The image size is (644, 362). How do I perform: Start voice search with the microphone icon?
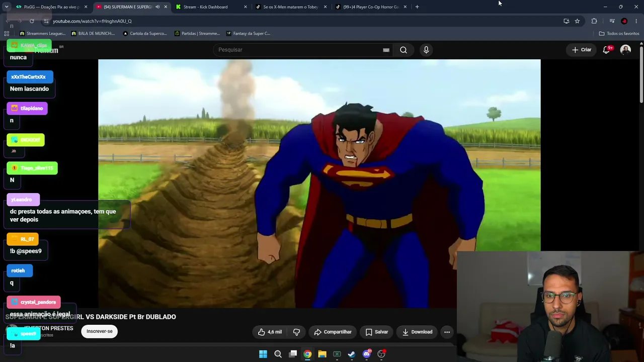point(426,50)
